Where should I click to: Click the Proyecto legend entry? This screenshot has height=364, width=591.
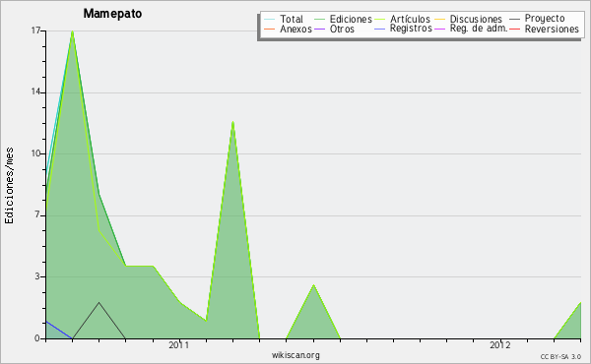545,19
